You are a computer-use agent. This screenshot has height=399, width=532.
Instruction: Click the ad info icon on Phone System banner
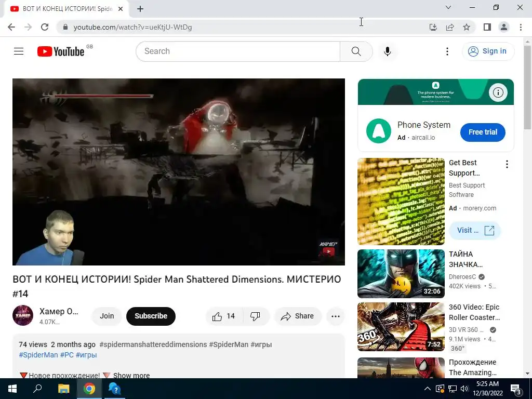click(x=498, y=92)
